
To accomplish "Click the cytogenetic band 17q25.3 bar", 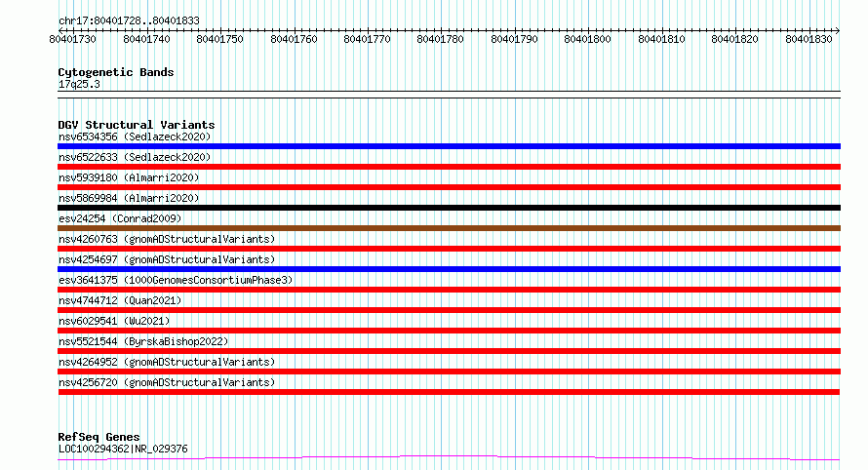I will [449, 95].
